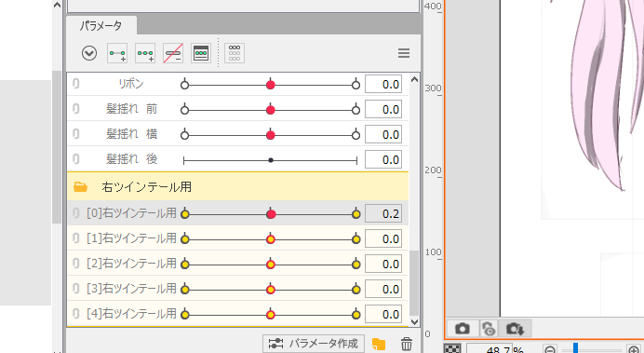Open the parameter panel dropdown circle arrow
The image size is (644, 353).
click(89, 53)
